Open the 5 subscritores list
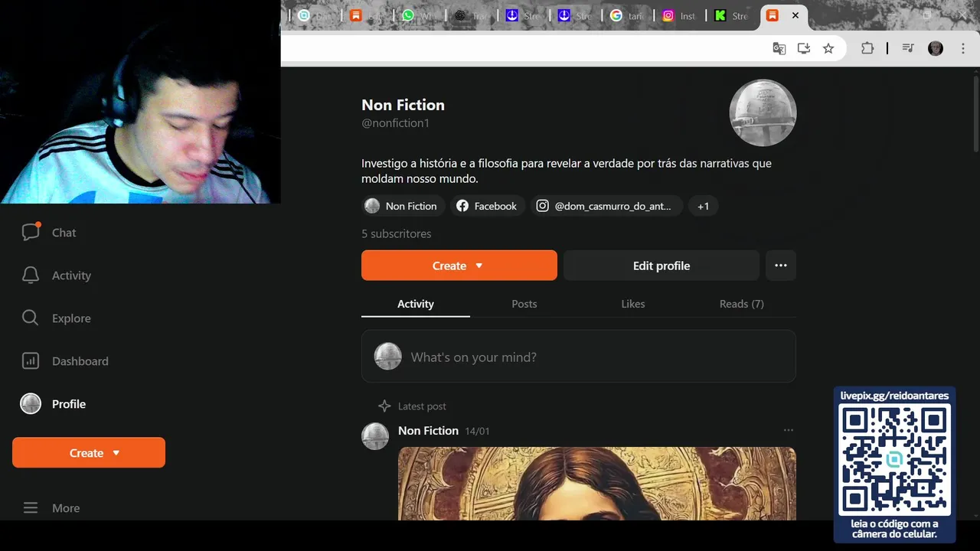The width and height of the screenshot is (980, 551). 397,233
